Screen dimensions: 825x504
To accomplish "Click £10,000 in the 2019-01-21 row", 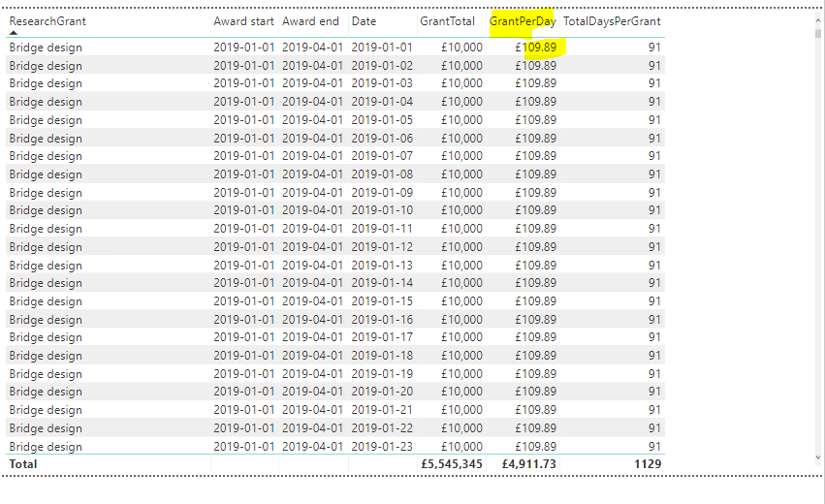I will tap(461, 409).
